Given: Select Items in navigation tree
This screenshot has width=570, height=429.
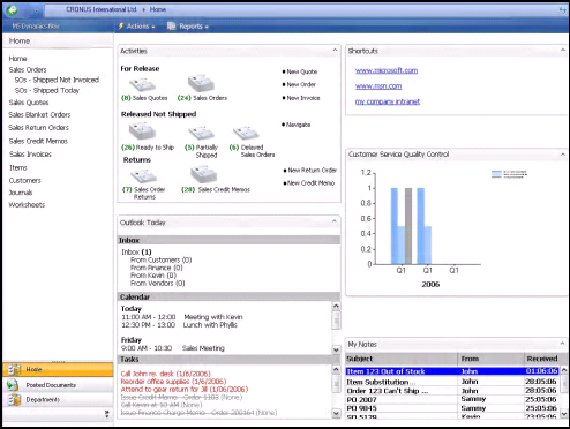Looking at the screenshot, I should (18, 168).
